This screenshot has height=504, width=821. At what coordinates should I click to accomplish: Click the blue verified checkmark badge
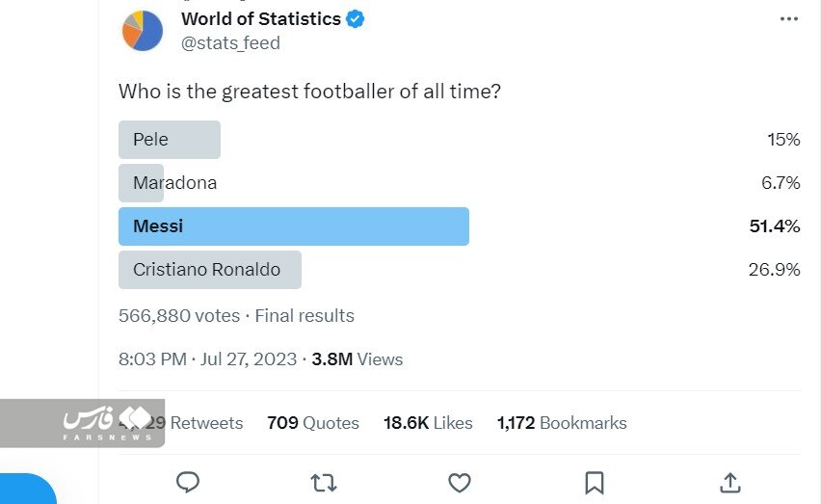pos(356,19)
